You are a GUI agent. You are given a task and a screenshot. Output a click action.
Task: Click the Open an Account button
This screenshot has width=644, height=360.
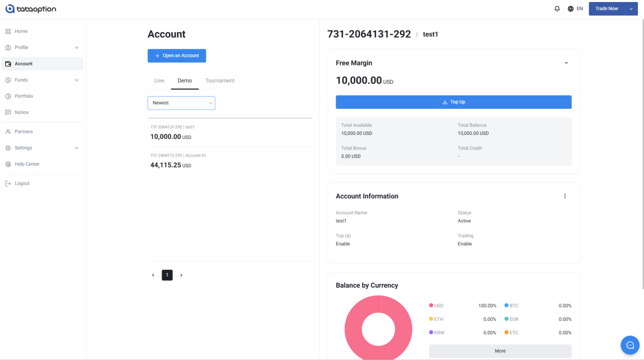coord(177,55)
